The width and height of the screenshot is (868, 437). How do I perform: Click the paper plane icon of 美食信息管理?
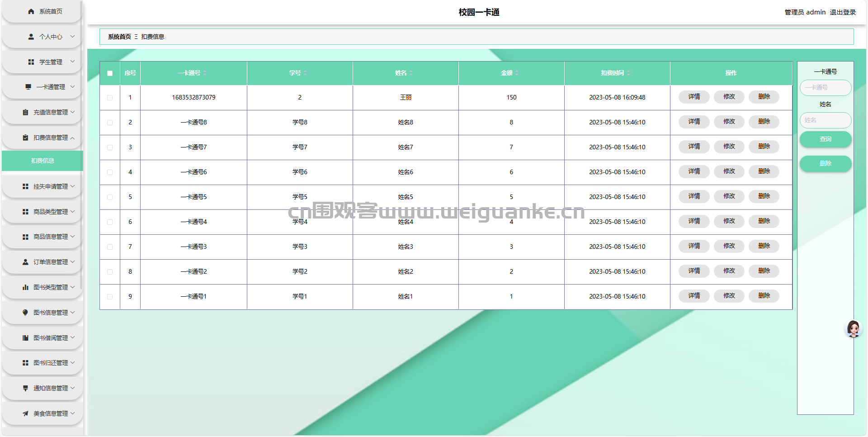(25, 413)
